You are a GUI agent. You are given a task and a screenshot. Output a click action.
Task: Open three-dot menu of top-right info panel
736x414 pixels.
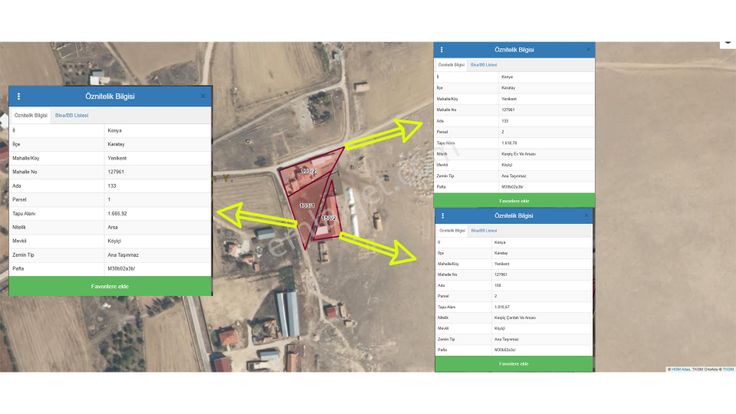(x=441, y=49)
